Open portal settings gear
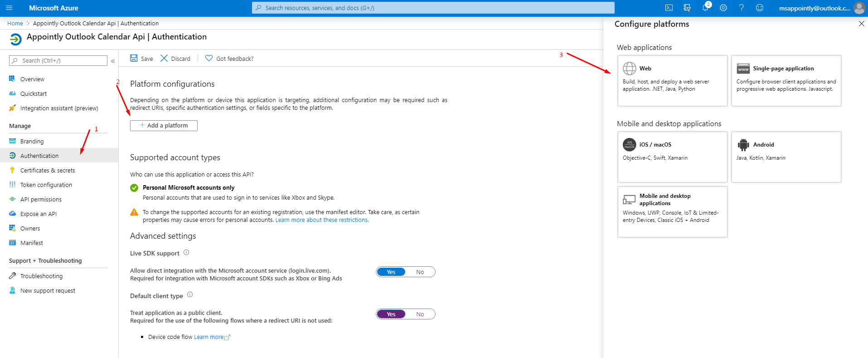 pos(723,8)
